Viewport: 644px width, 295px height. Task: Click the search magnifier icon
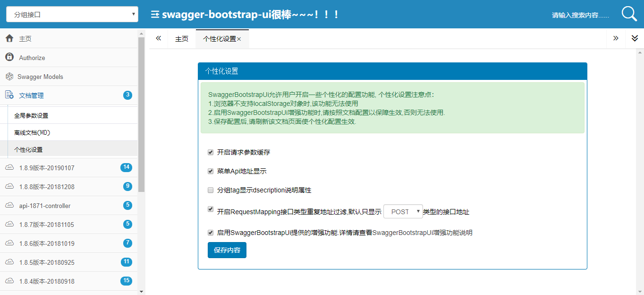(x=629, y=14)
